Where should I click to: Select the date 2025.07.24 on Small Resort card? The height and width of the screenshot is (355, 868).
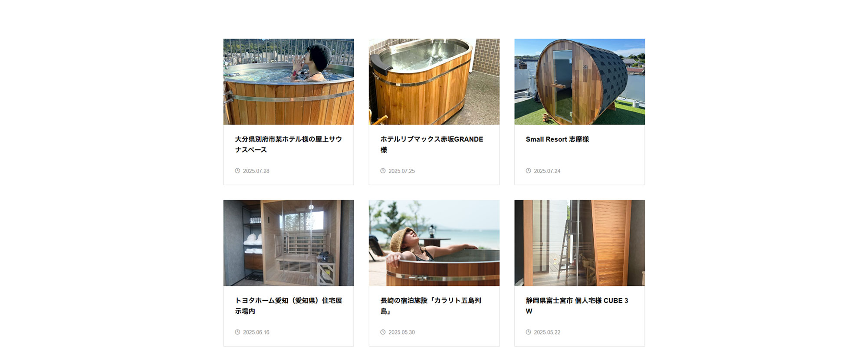547,171
